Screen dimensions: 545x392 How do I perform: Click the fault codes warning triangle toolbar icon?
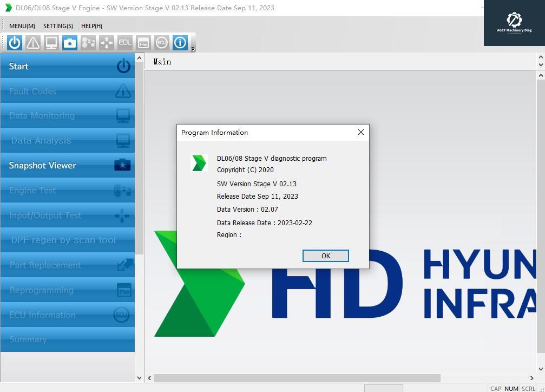33,43
